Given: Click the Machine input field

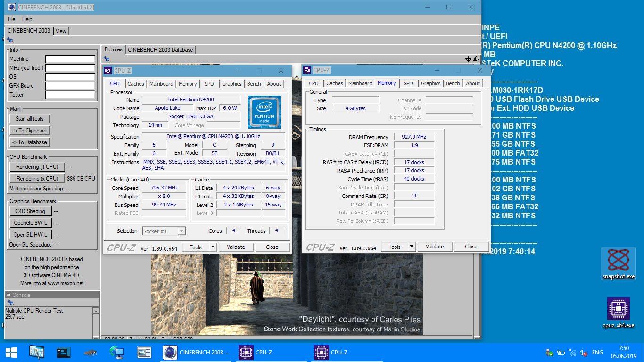Looking at the screenshot, I should click(70, 59).
